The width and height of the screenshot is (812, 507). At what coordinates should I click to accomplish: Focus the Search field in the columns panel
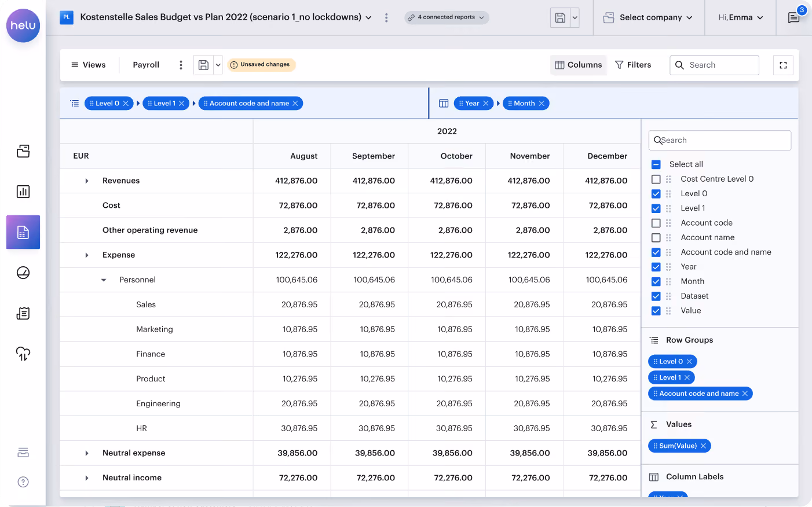point(720,140)
